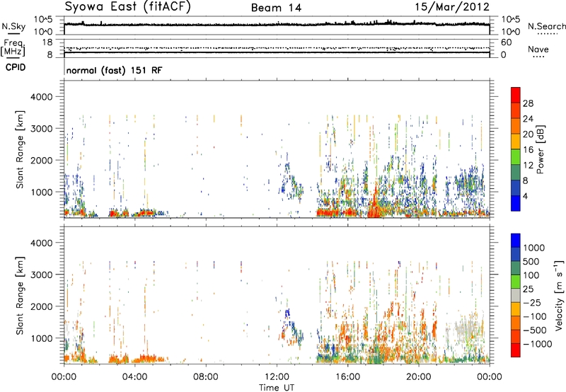Image resolution: width=566 pixels, height=392 pixels.
Task: Click the blue velocity patch near 12:30 UT
Action: [x=288, y=315]
